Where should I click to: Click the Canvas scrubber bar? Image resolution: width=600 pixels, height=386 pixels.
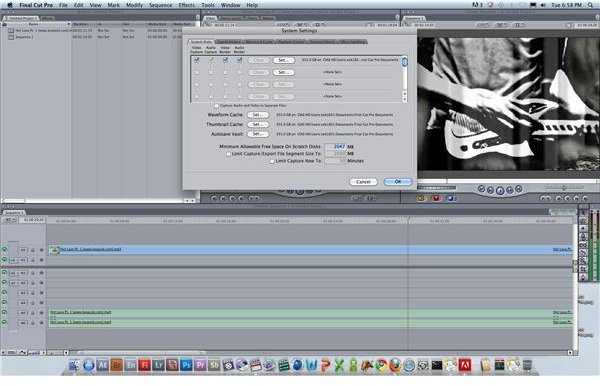tap(507, 181)
